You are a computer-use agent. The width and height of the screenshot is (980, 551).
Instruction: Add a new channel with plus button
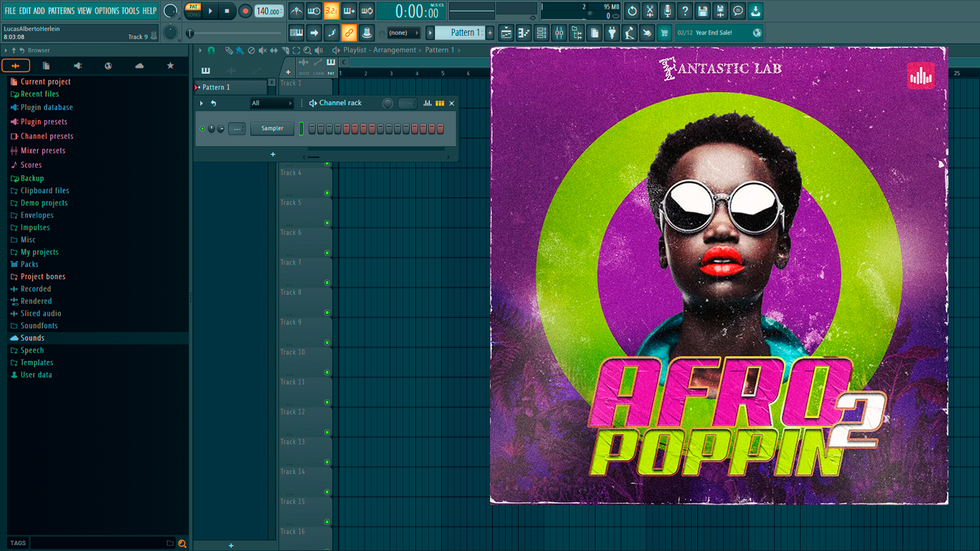point(273,154)
